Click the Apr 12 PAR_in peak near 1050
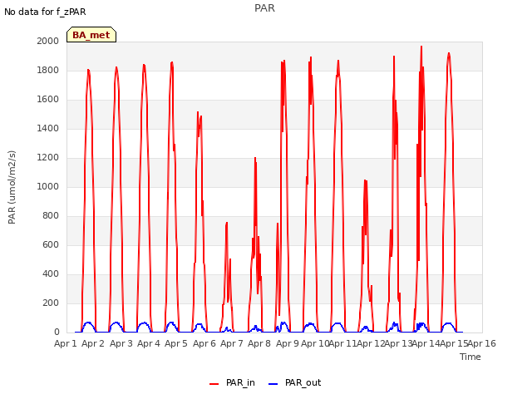The image size is (532, 399). 366,180
